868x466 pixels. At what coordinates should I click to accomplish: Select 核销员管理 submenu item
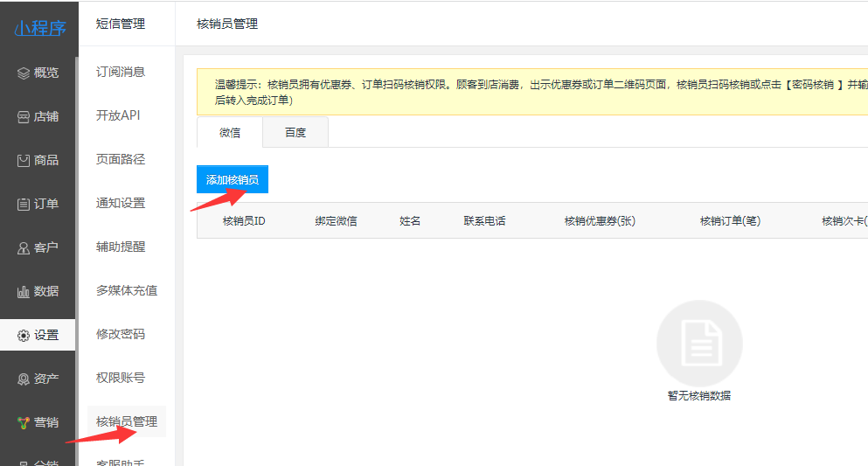[x=126, y=421]
